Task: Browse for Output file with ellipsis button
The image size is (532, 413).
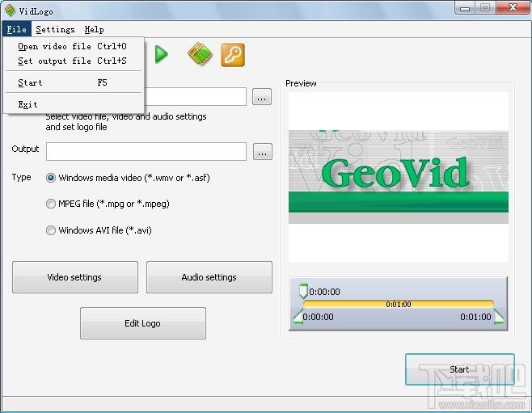Action: [x=262, y=152]
